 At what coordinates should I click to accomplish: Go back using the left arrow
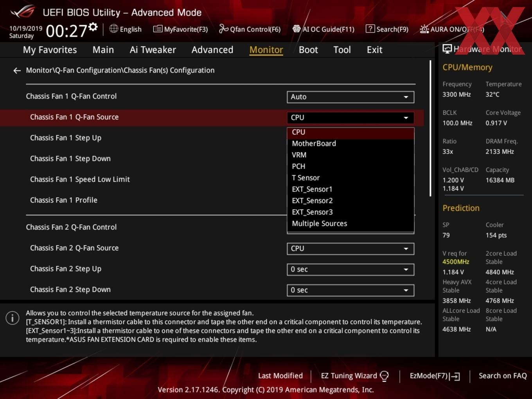pyautogui.click(x=17, y=70)
